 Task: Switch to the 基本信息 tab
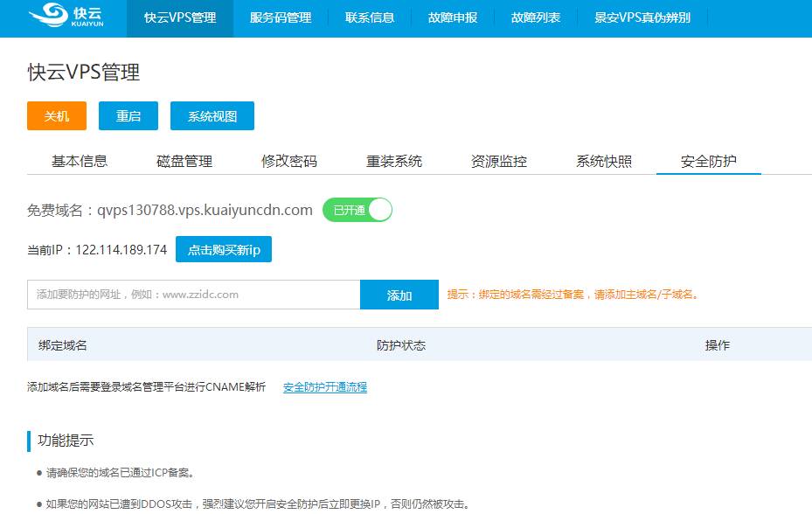(x=80, y=162)
